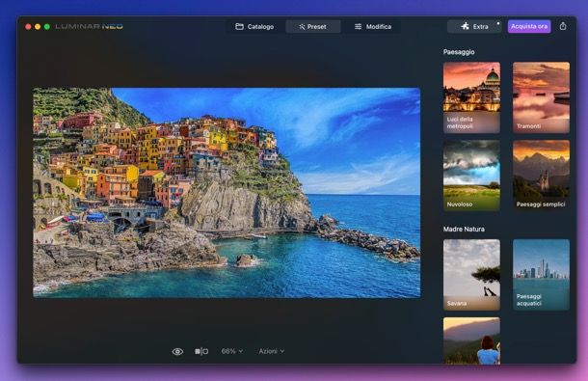Select the Tramonti preset collection

tap(541, 97)
